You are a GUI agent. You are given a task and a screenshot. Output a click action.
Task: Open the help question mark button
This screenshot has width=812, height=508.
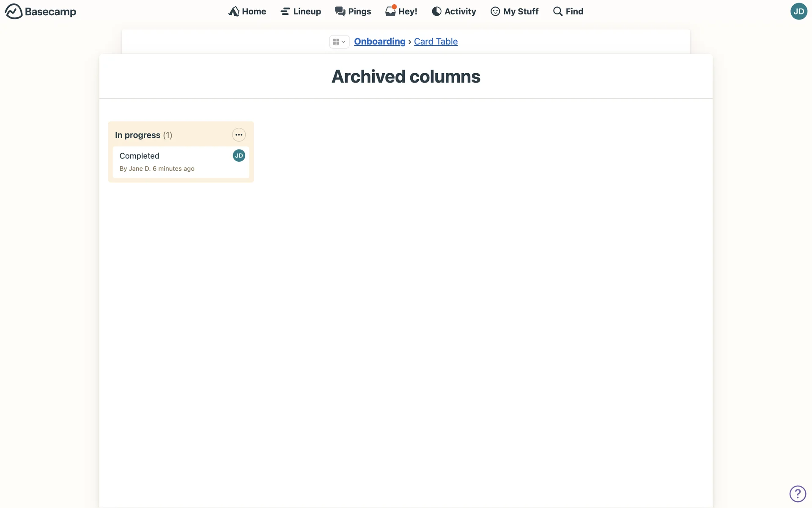[798, 494]
